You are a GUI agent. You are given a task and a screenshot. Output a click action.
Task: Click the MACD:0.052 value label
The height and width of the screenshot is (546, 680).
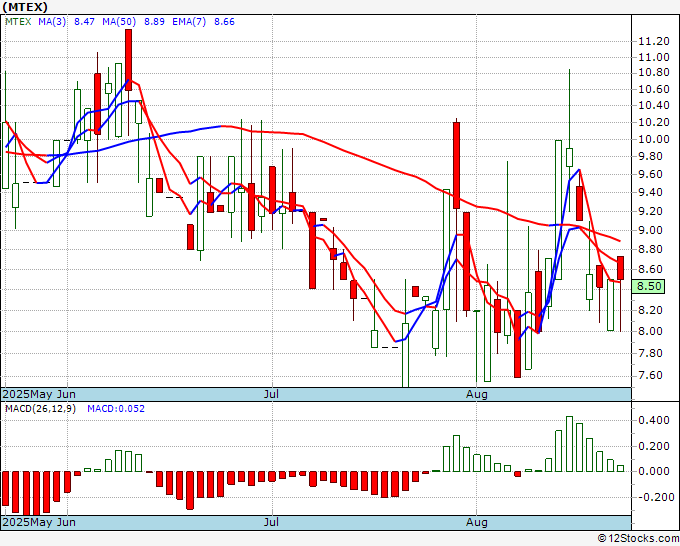pos(116,409)
